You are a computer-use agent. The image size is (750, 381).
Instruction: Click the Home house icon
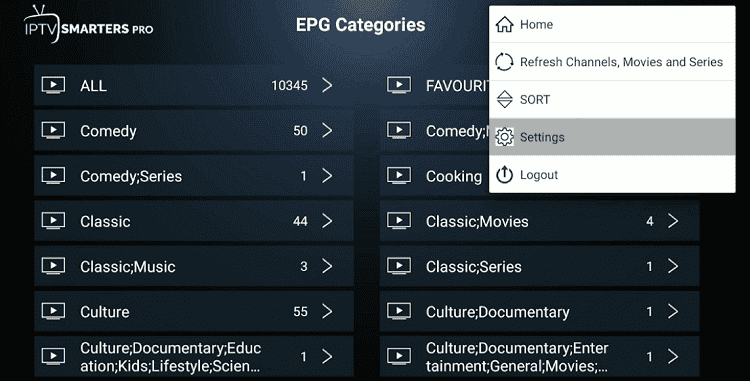[504, 24]
